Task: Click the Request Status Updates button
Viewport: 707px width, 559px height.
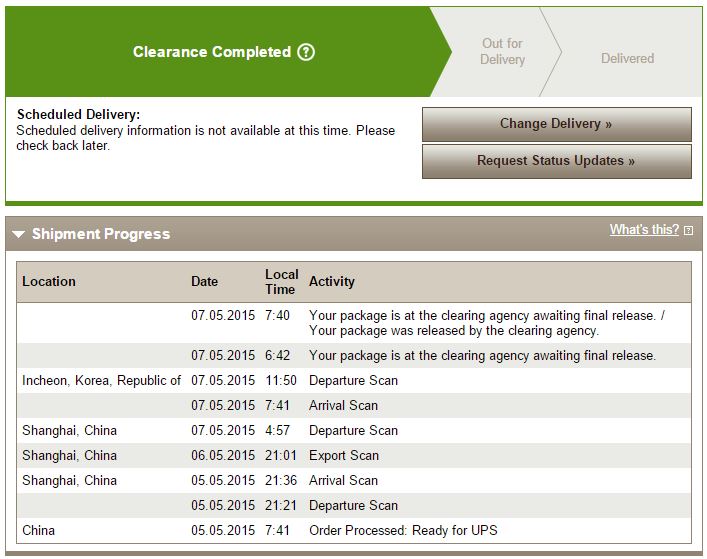Action: pos(556,161)
